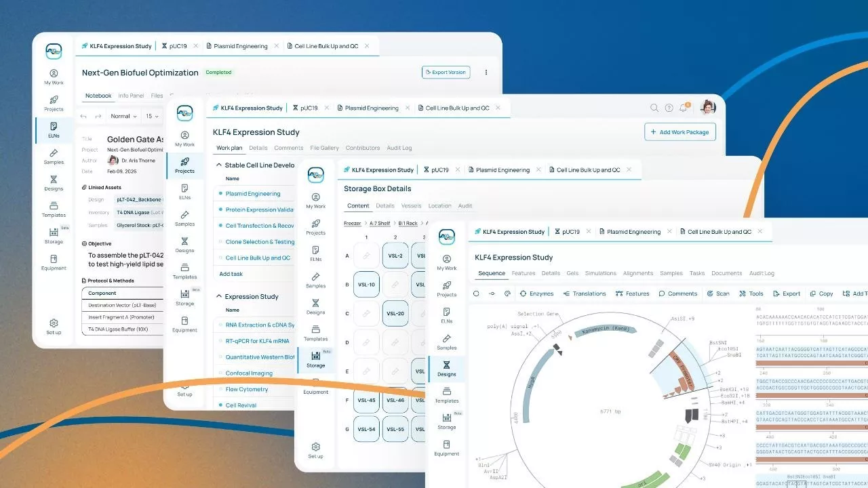Collapse the Stable Cell Line Development section
Viewport: 868px width, 488px height.
(x=219, y=165)
